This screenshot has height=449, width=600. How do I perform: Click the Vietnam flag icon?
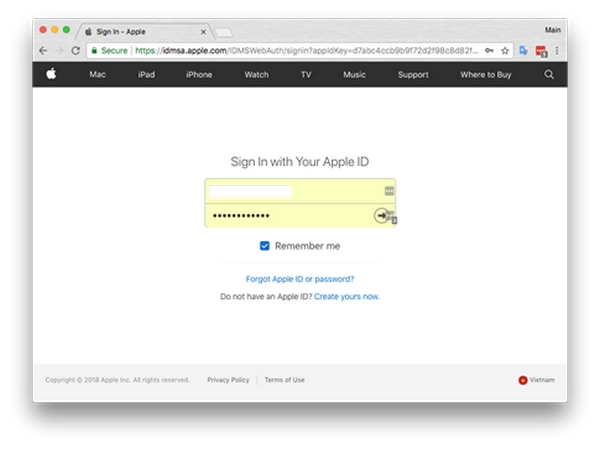(x=523, y=380)
